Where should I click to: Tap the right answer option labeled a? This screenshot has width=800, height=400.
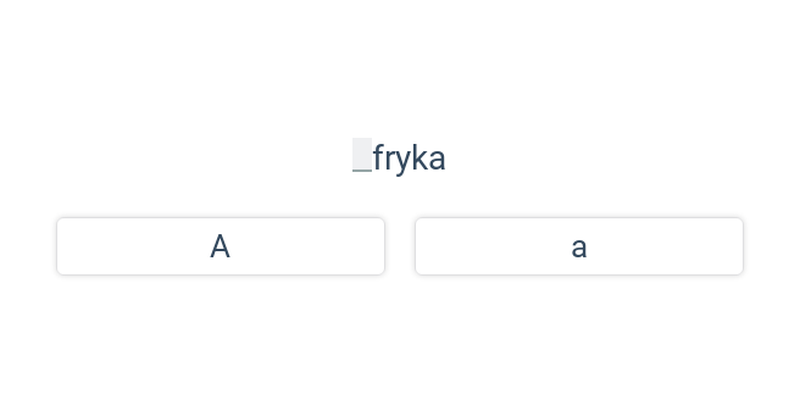coord(579,246)
